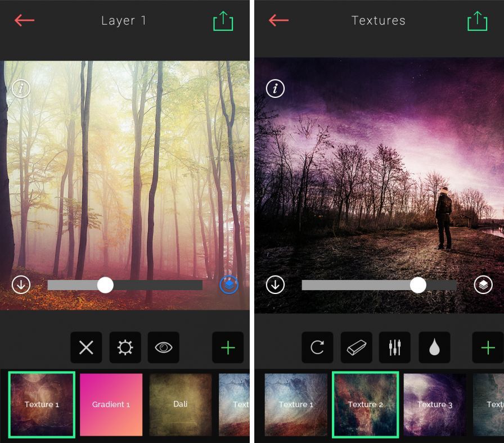Add a new layer on Layer 1 screen

click(x=228, y=347)
